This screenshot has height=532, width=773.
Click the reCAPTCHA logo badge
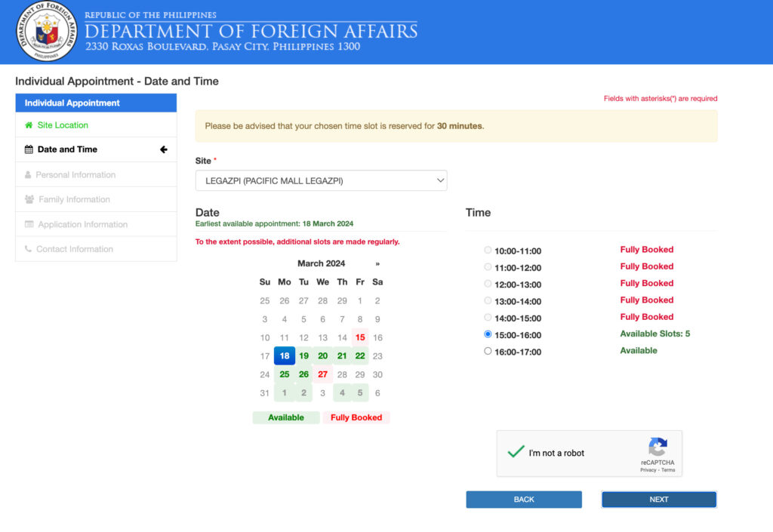click(x=658, y=447)
